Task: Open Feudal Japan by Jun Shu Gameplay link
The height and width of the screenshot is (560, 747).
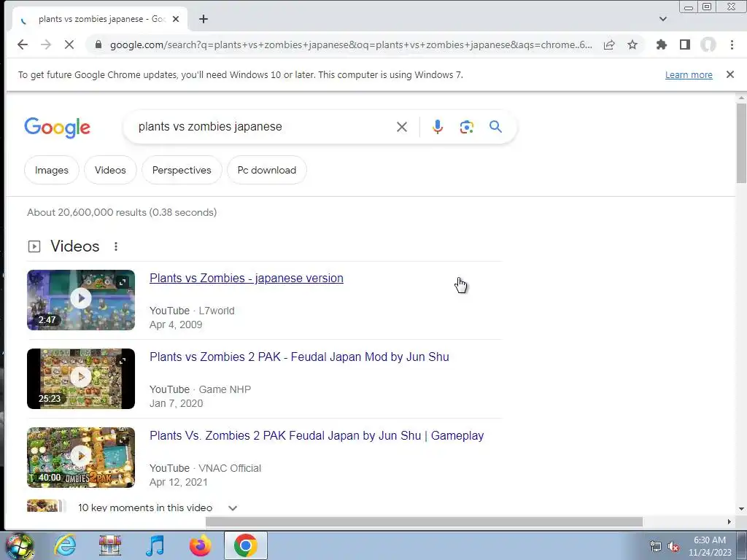Action: [317, 435]
